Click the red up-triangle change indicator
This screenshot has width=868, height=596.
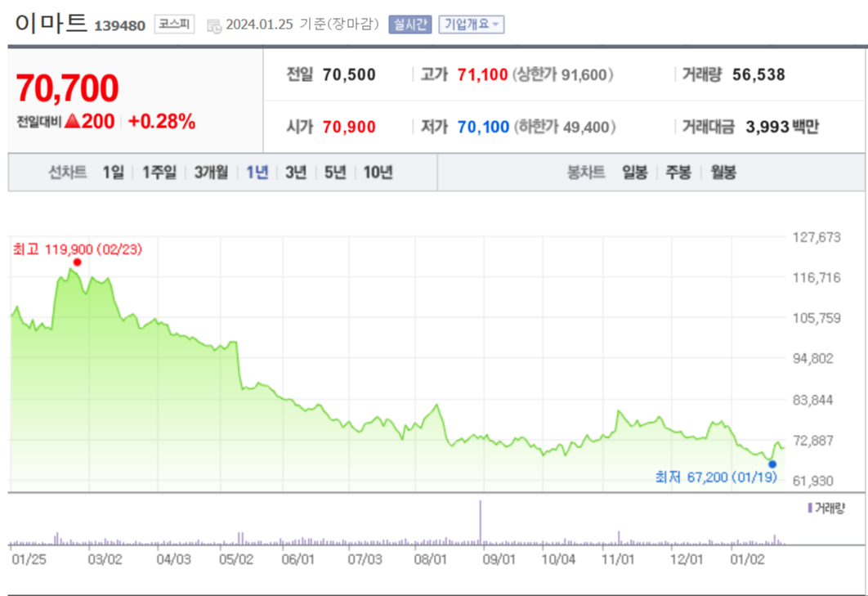[x=73, y=121]
